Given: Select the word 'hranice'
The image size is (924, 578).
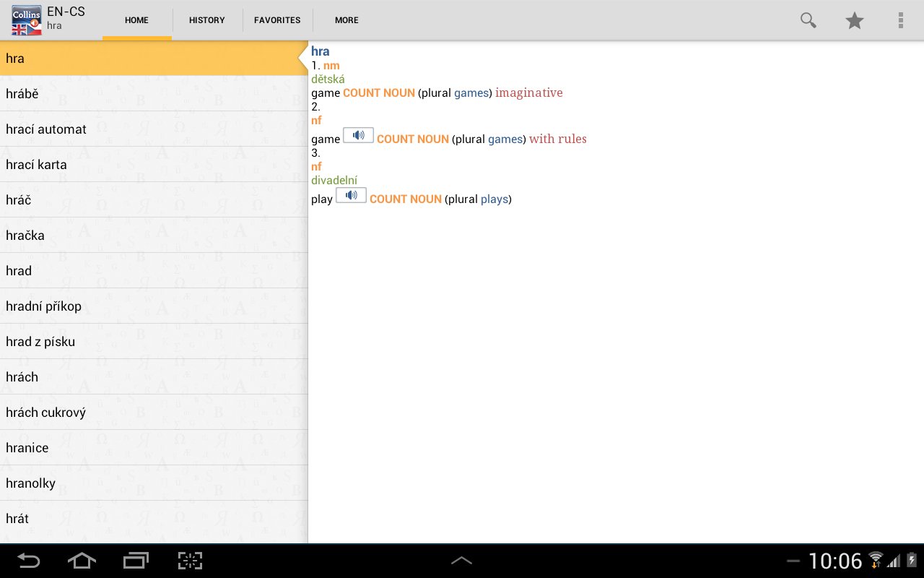Looking at the screenshot, I should point(154,448).
